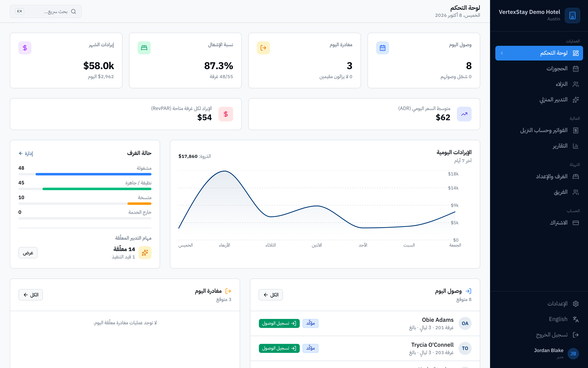
Task: Click the quick search input field
Action: pos(46,11)
